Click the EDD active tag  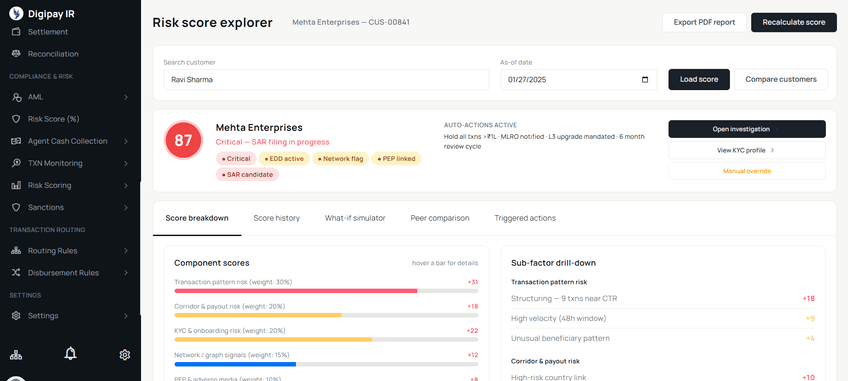click(284, 159)
